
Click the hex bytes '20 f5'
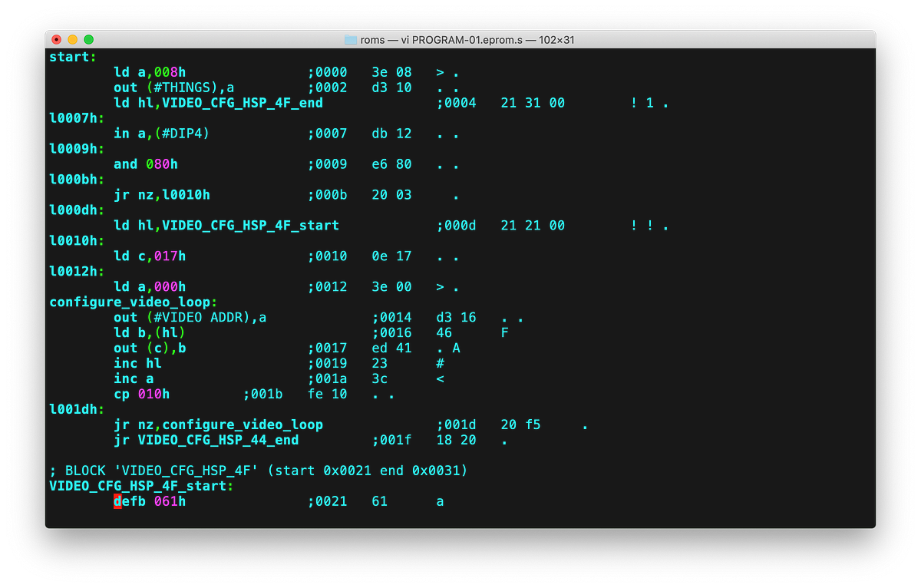point(521,425)
